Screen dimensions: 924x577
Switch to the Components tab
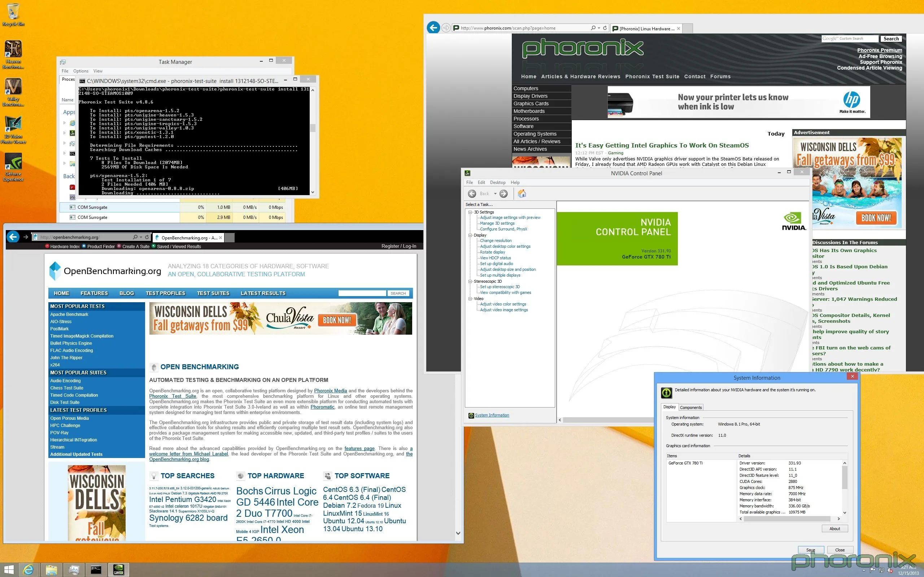pyautogui.click(x=691, y=408)
